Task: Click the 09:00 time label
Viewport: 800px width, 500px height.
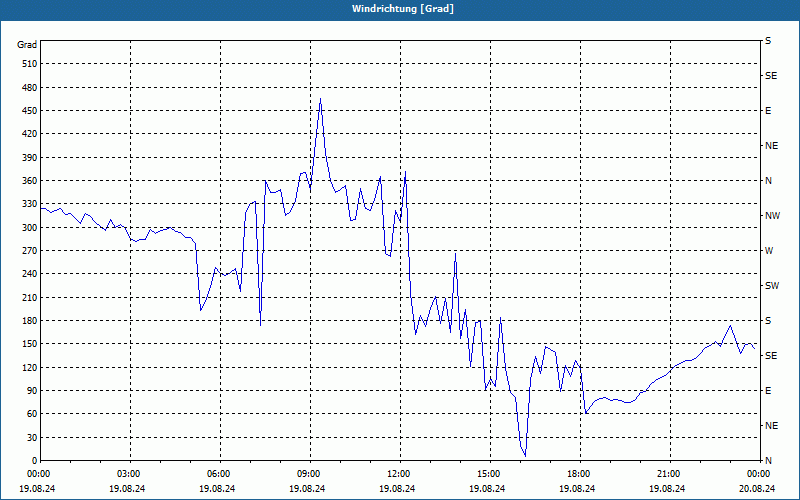Action: coord(308,473)
